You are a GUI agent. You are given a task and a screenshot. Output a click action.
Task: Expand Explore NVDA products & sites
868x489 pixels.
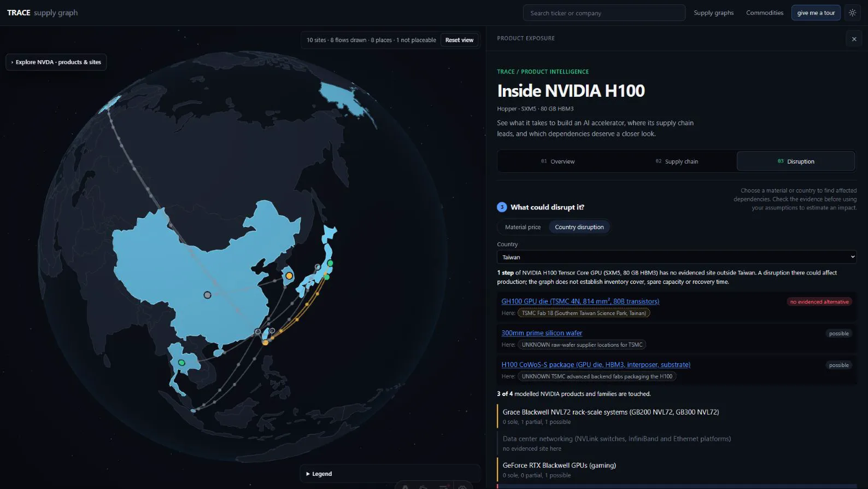click(56, 62)
